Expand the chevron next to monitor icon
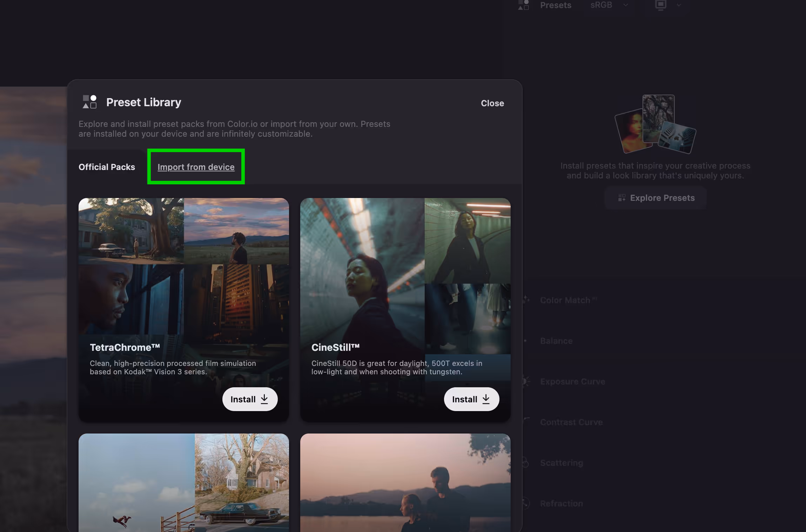806x532 pixels. click(679, 5)
